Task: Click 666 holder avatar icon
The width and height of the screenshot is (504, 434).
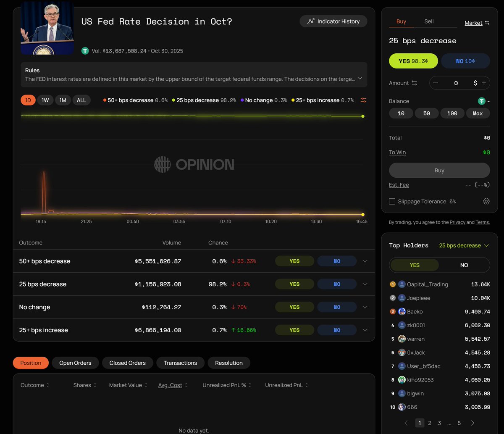Action: pos(402,407)
